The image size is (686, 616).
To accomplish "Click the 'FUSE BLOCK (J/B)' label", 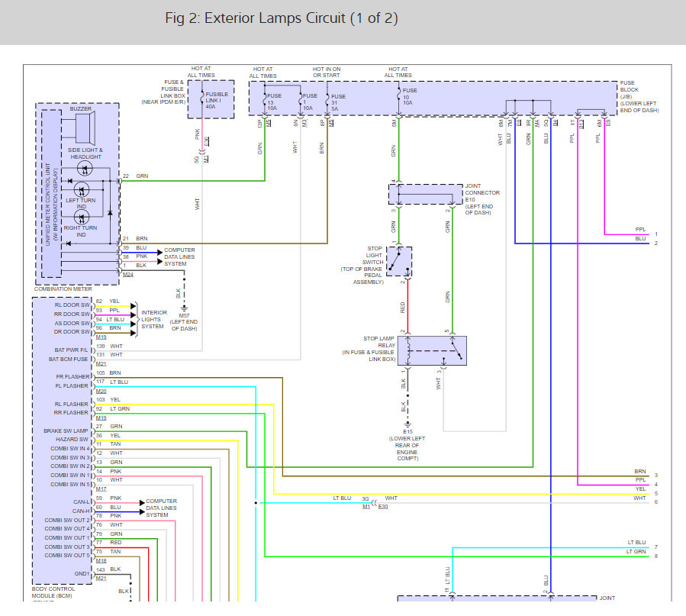I will 629,89.
